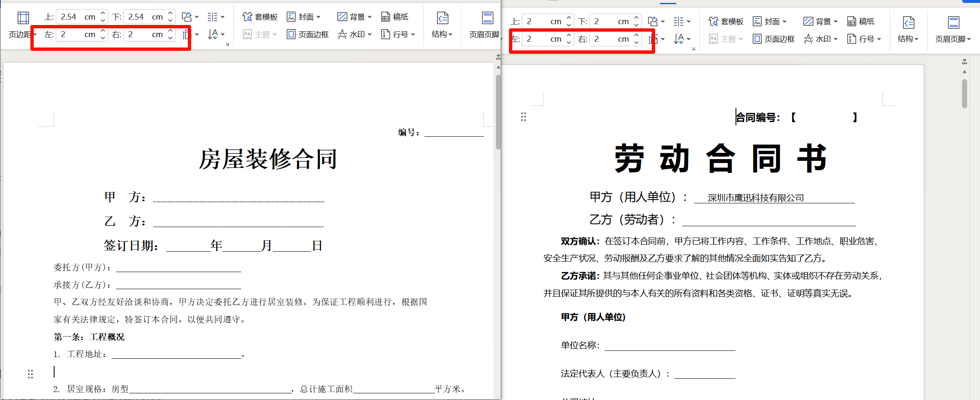Image resolution: width=980 pixels, height=400 pixels.
Task: Click the title 房屋装修合同
Action: 268,159
